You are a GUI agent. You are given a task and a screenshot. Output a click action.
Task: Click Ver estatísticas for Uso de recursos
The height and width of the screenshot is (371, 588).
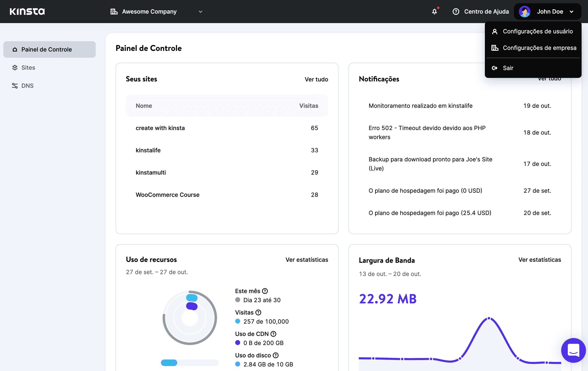(x=307, y=259)
